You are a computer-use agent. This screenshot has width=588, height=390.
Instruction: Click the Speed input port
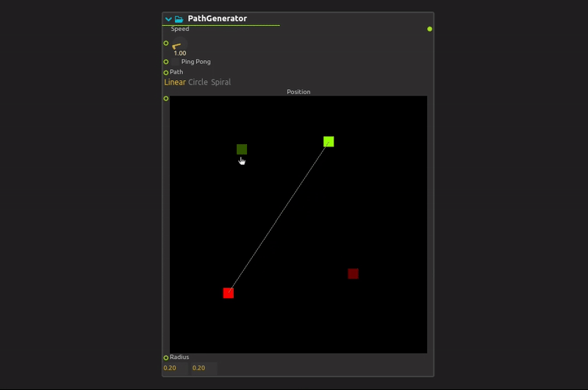(166, 43)
